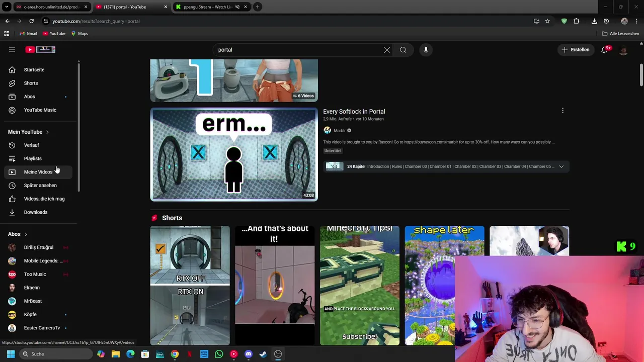Image resolution: width=644 pixels, height=362 pixels.
Task: Open the Easter GamersTv subscription
Action: [x=38, y=328]
